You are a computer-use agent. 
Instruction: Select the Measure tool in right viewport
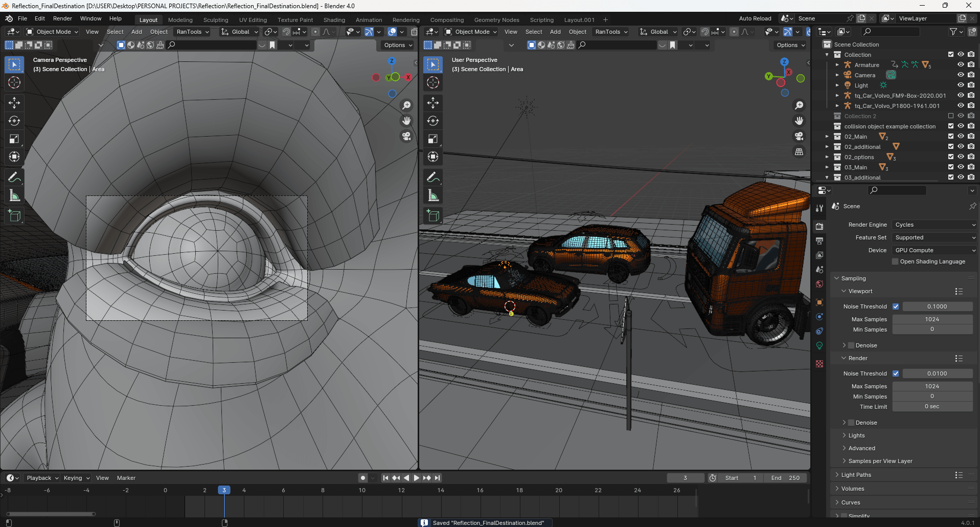(433, 195)
